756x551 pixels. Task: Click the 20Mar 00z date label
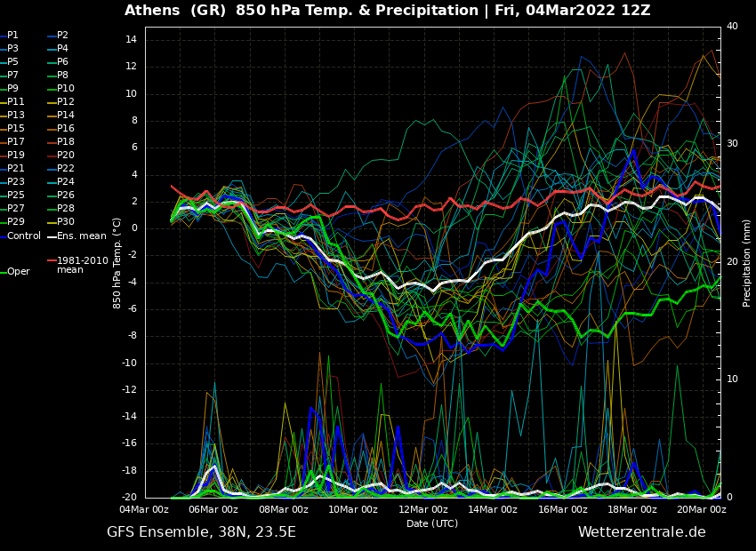(x=703, y=509)
